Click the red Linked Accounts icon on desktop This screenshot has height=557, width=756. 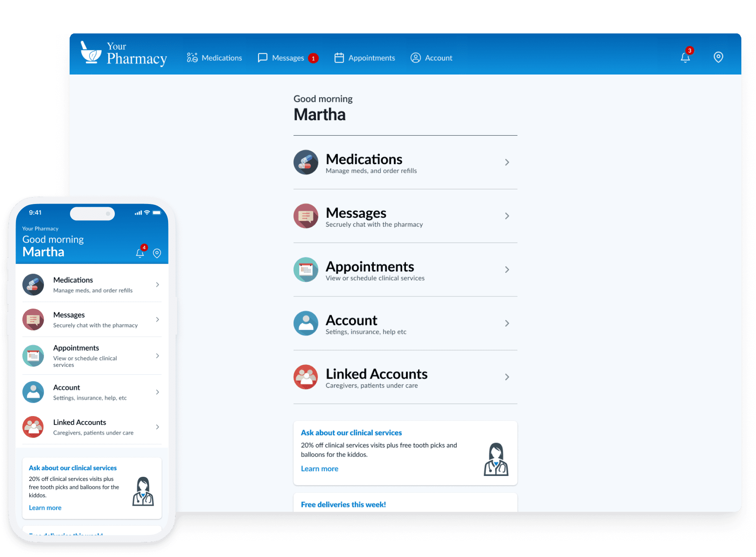point(306,377)
